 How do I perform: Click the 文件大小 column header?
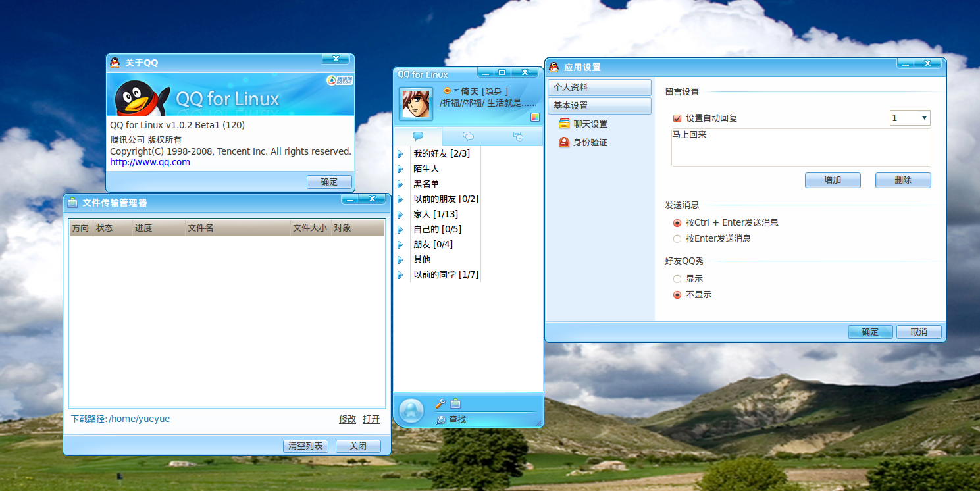(310, 228)
